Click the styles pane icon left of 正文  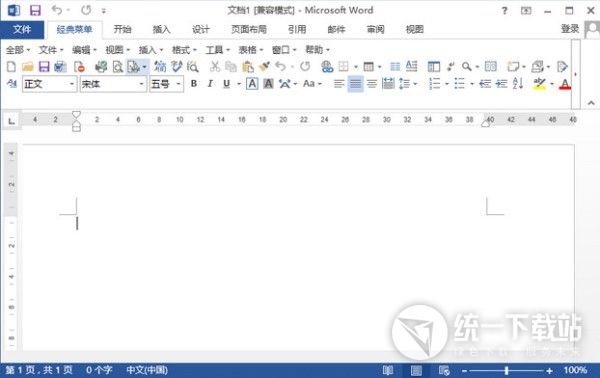[12, 83]
